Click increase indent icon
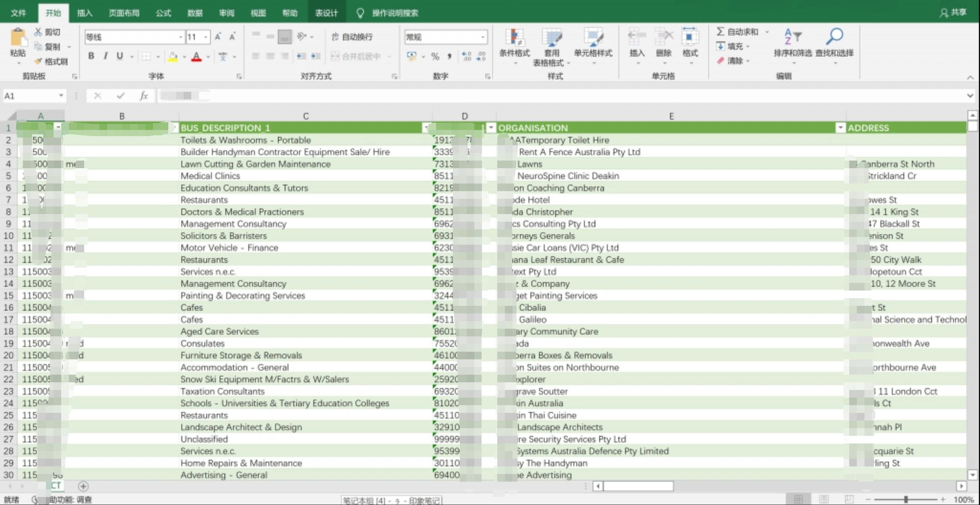Image resolution: width=980 pixels, height=505 pixels. pyautogui.click(x=316, y=56)
